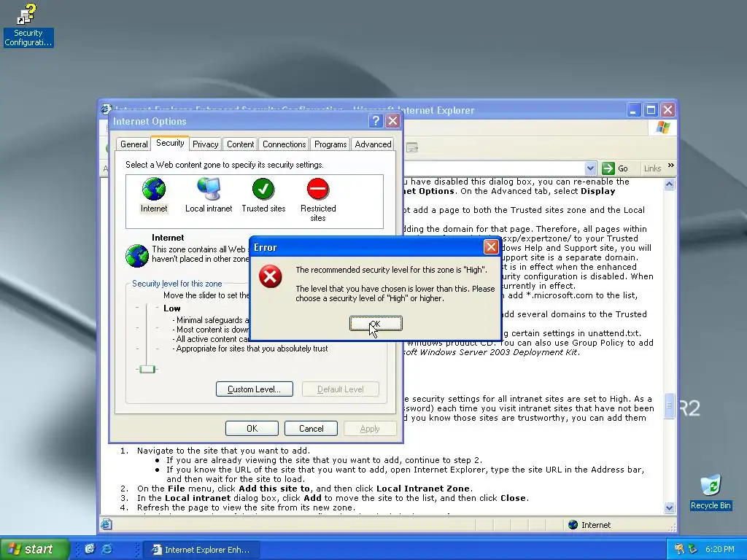
Task: Click the IE vertical scrollbar thumb
Action: 670,405
